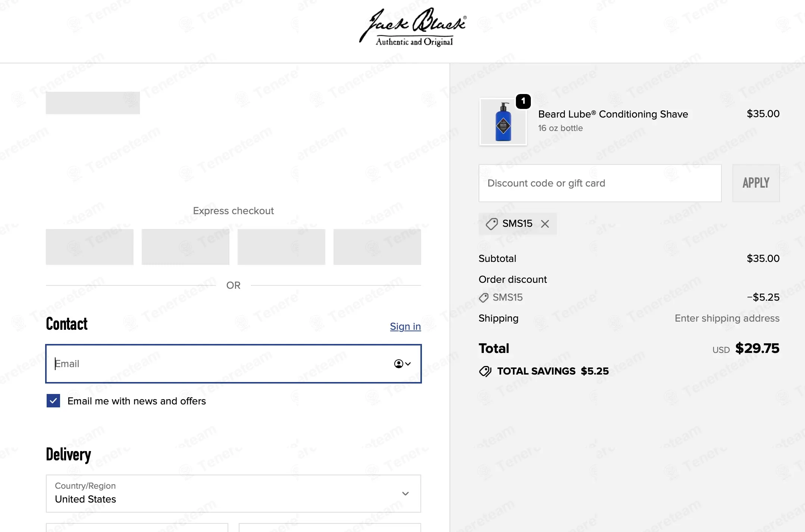
Task: Click the '16 oz bottle' variant text
Action: (560, 128)
